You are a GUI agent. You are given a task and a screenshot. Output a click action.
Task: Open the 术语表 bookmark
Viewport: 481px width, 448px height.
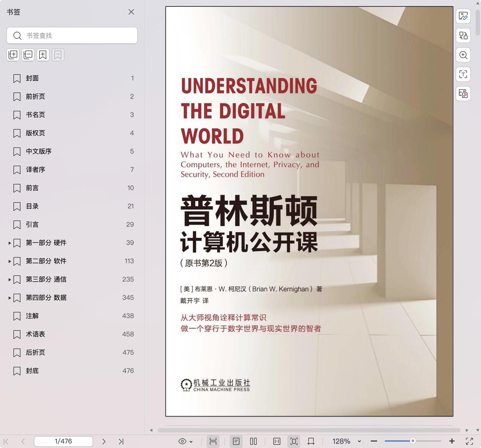[x=72, y=334]
